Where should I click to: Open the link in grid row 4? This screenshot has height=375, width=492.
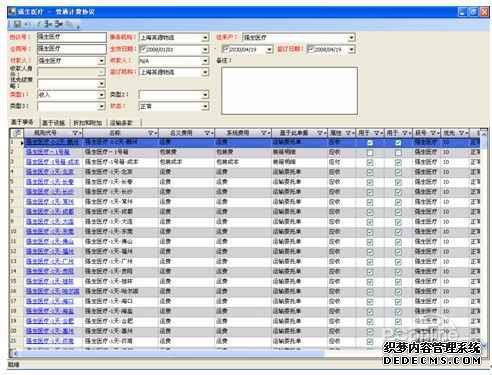coord(50,172)
